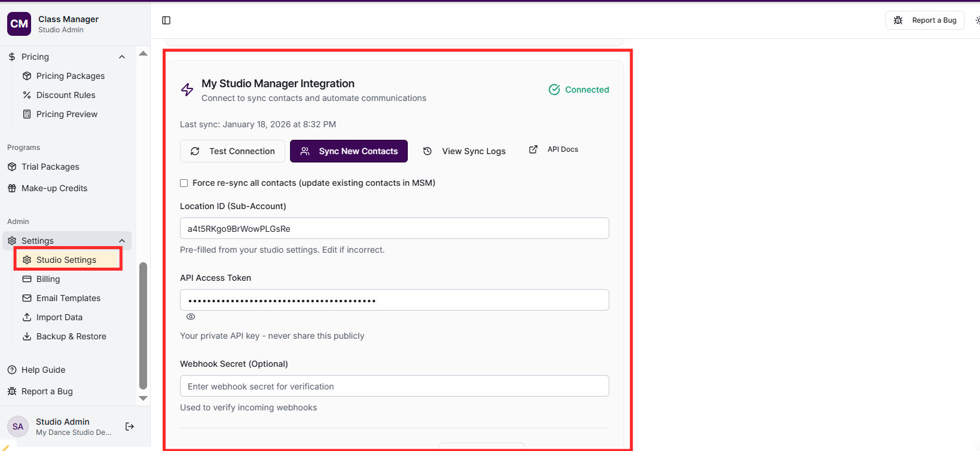Image resolution: width=980 pixels, height=451 pixels.
Task: Collapse the Pricing section chevron
Action: pos(122,57)
